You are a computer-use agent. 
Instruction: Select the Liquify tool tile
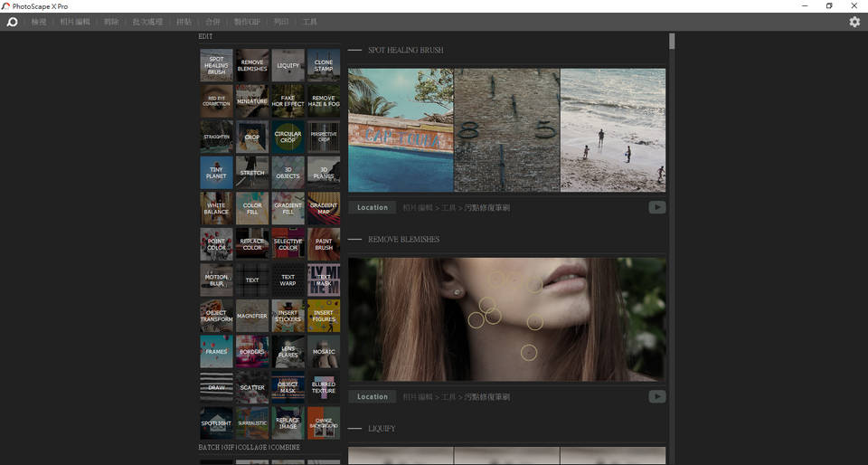(288, 65)
